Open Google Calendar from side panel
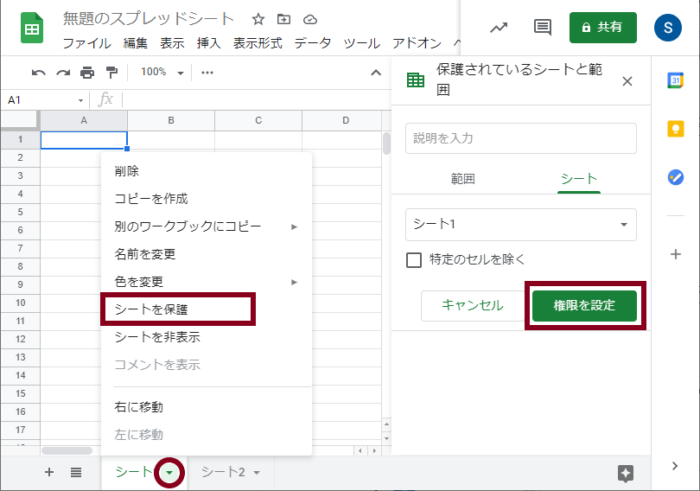Viewport: 700px width, 491px height. [676, 82]
